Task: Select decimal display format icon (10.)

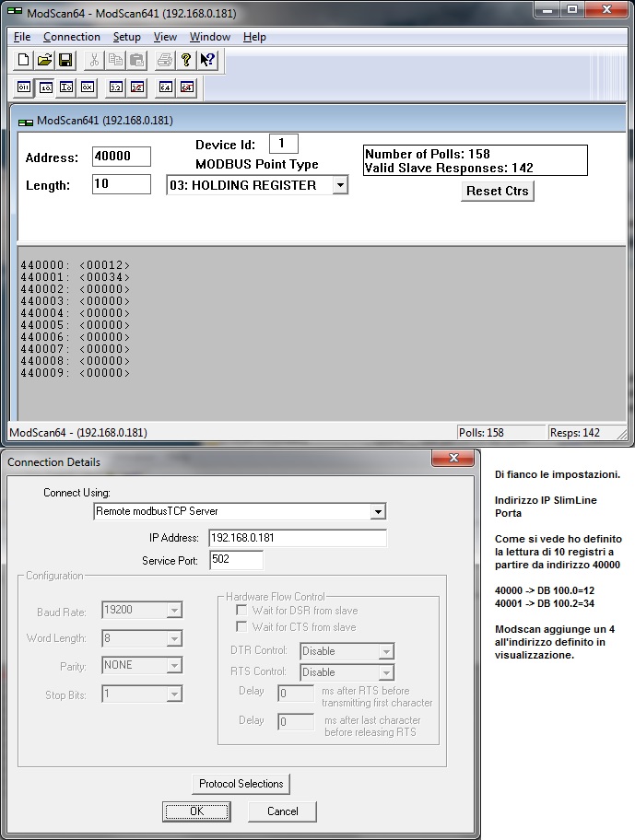Action: (x=45, y=87)
